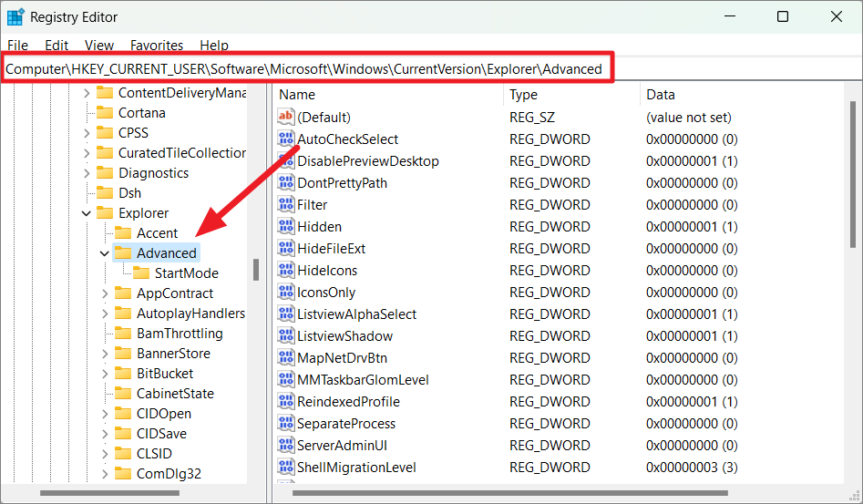Expand the BitBucket key
The height and width of the screenshot is (504, 863).
pos(105,374)
